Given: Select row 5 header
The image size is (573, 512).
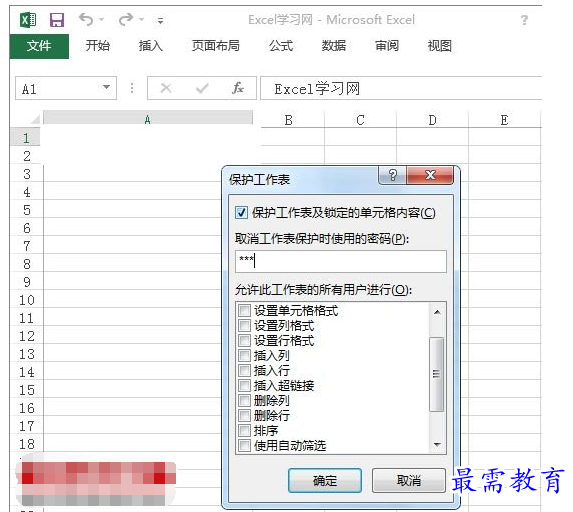Looking at the screenshot, I should 27,210.
